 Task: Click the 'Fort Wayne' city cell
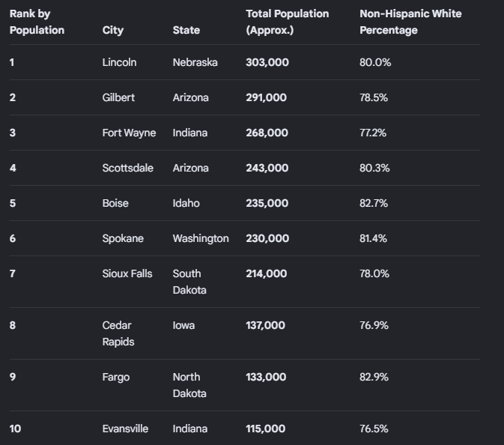(x=129, y=133)
